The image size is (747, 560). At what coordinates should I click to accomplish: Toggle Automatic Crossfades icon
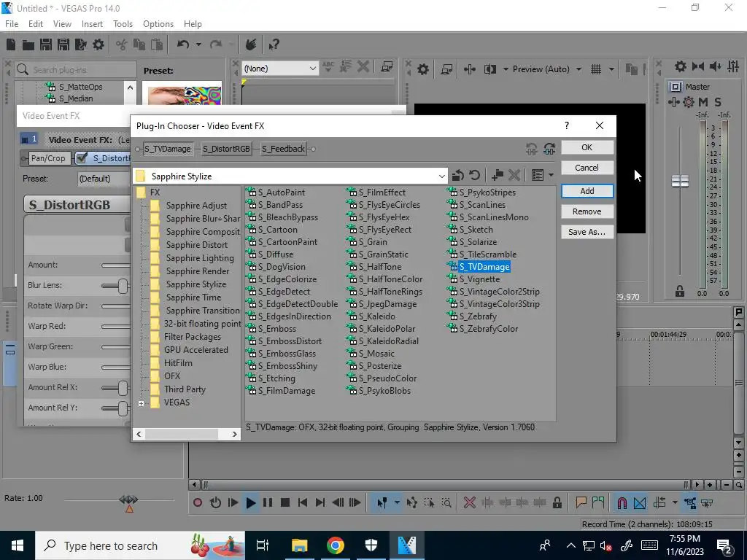tap(640, 502)
